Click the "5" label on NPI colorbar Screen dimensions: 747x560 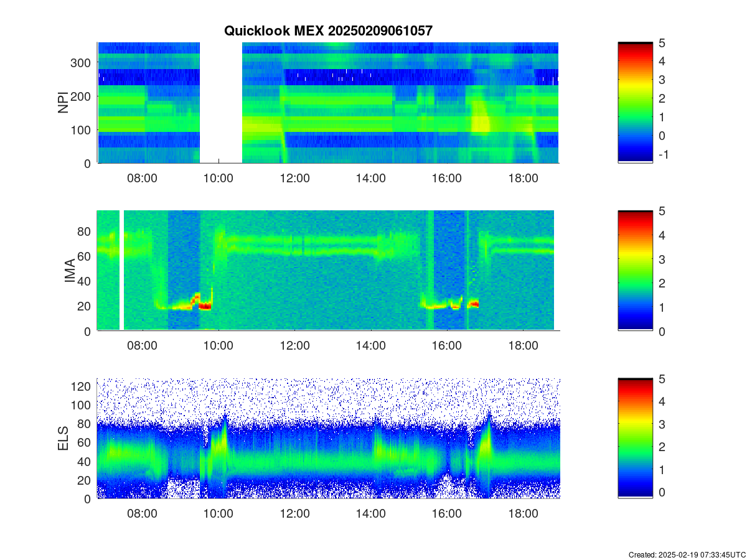661,42
